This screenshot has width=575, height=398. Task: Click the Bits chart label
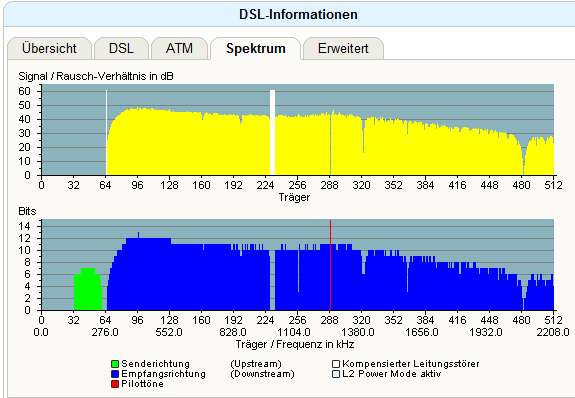pyautogui.click(x=27, y=211)
